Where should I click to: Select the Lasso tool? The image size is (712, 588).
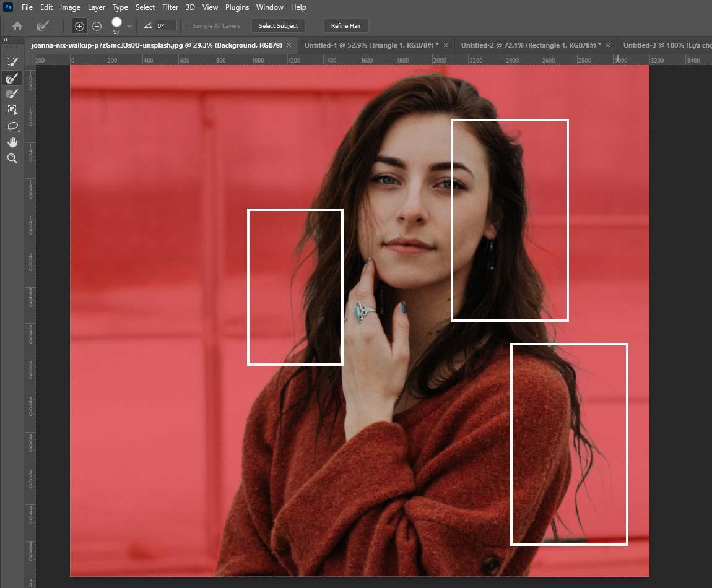pos(12,126)
